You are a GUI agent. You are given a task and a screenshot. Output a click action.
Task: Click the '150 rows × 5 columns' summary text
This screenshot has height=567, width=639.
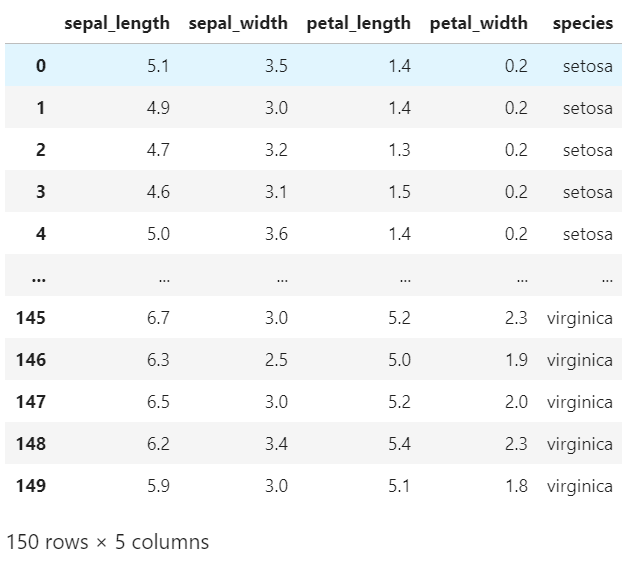[x=108, y=542]
